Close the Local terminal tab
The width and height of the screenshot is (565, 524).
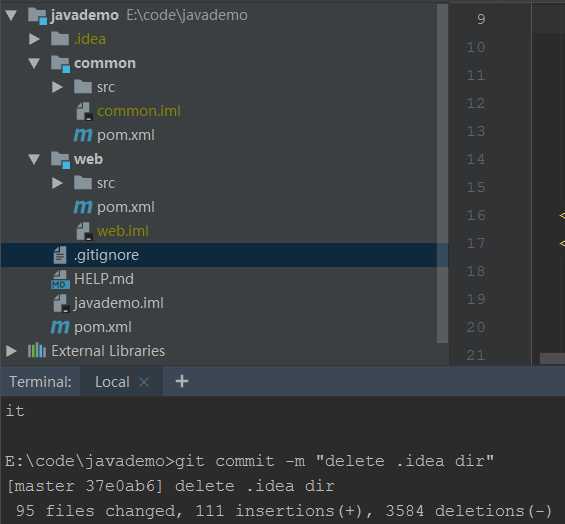[x=144, y=382]
